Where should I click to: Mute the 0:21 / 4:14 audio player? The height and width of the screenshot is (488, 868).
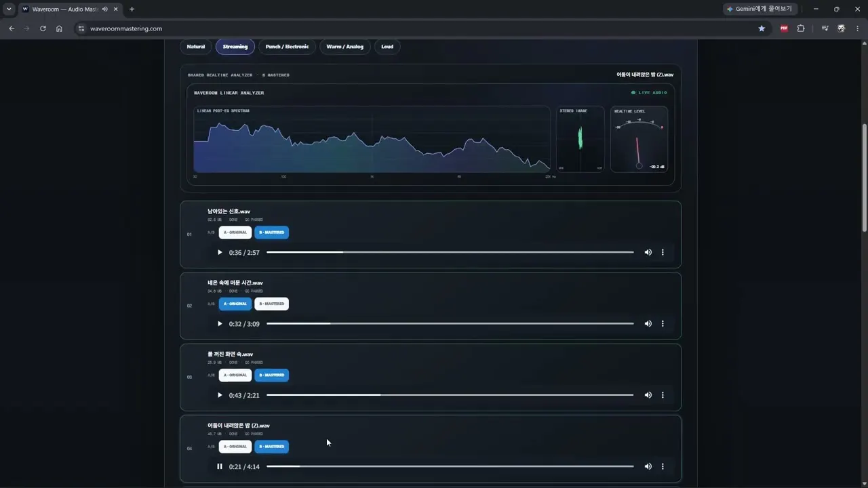tap(648, 466)
